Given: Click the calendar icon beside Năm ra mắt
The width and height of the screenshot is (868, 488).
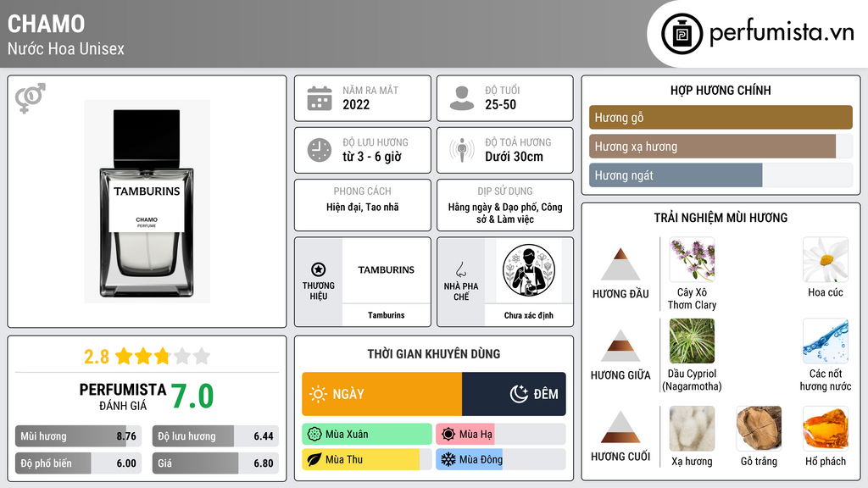Looking at the screenshot, I should click(x=320, y=98).
